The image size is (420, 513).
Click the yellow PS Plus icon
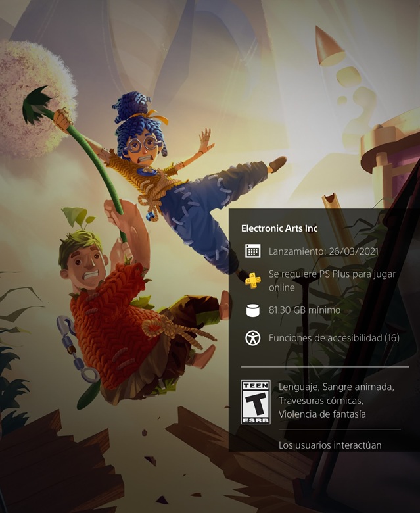point(252,280)
